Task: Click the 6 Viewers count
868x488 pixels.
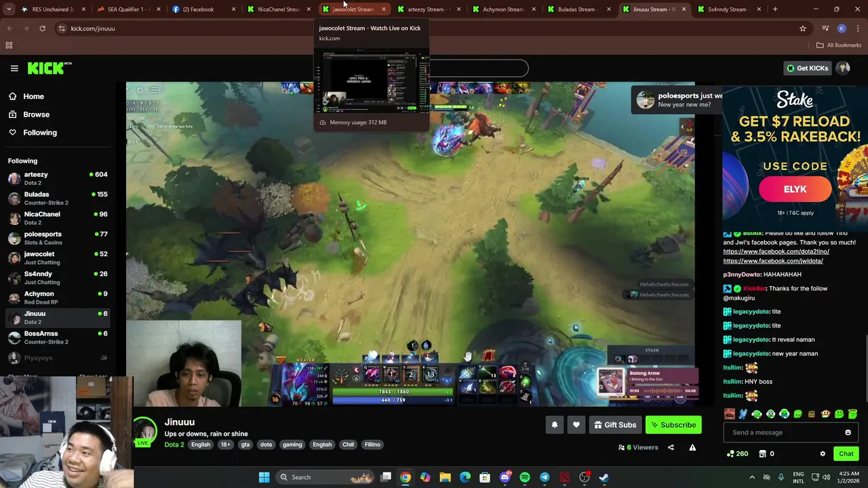Action: pos(638,447)
